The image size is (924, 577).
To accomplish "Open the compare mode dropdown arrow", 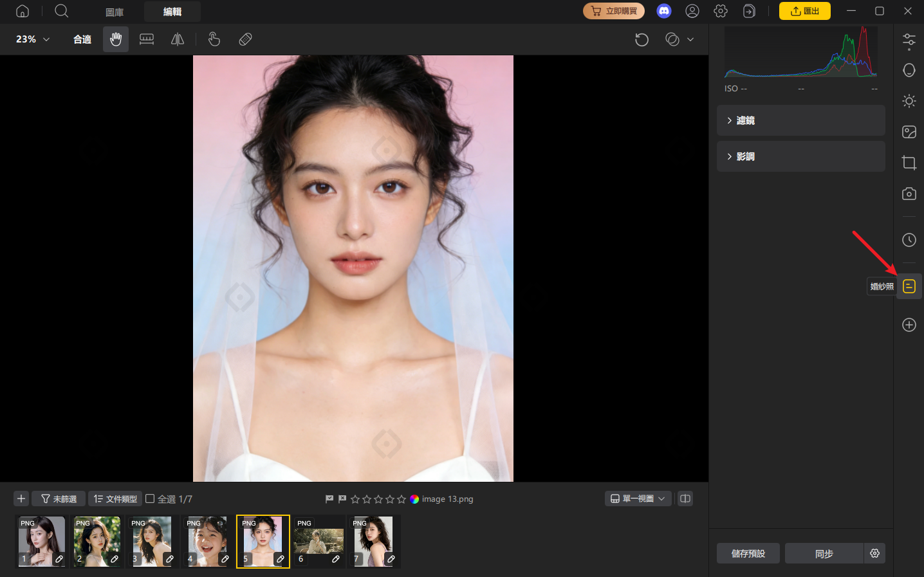I will point(690,39).
